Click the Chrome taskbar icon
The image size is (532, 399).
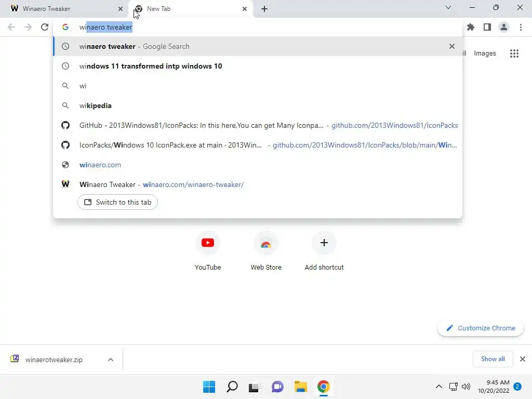(323, 387)
